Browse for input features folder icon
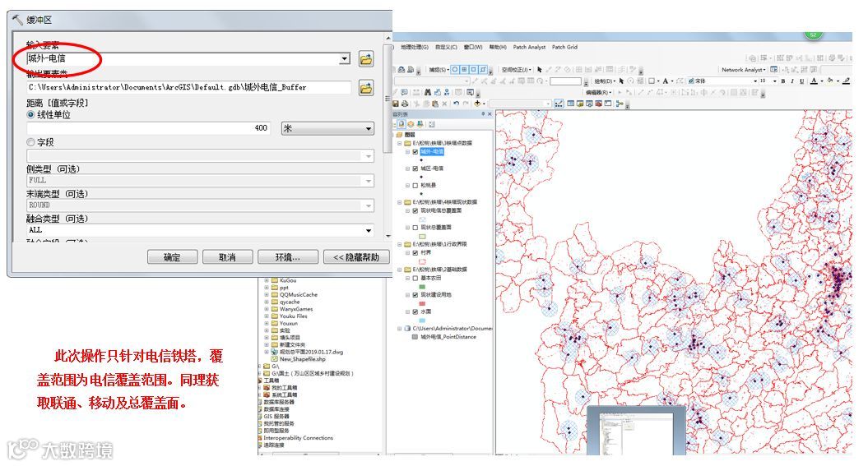 (x=366, y=58)
